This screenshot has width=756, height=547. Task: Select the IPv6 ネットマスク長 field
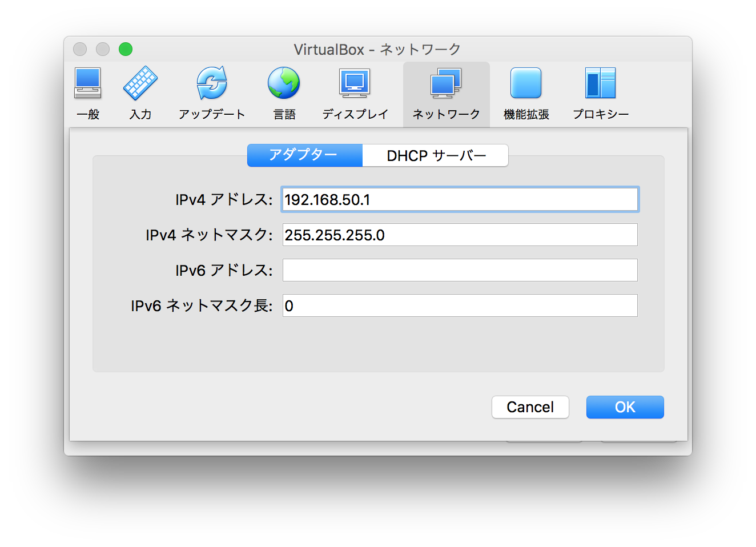tap(460, 305)
